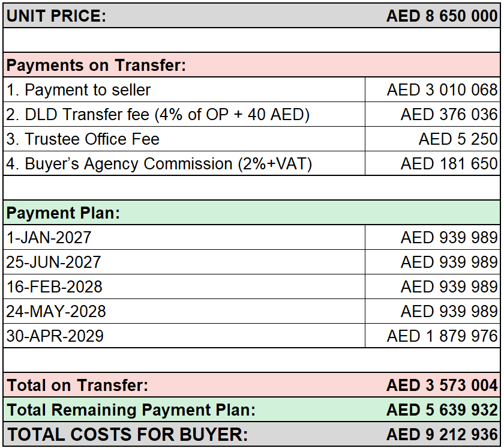Select the Total Remaining Payment Plan row
This screenshot has width=504, height=448.
pyautogui.click(x=251, y=410)
